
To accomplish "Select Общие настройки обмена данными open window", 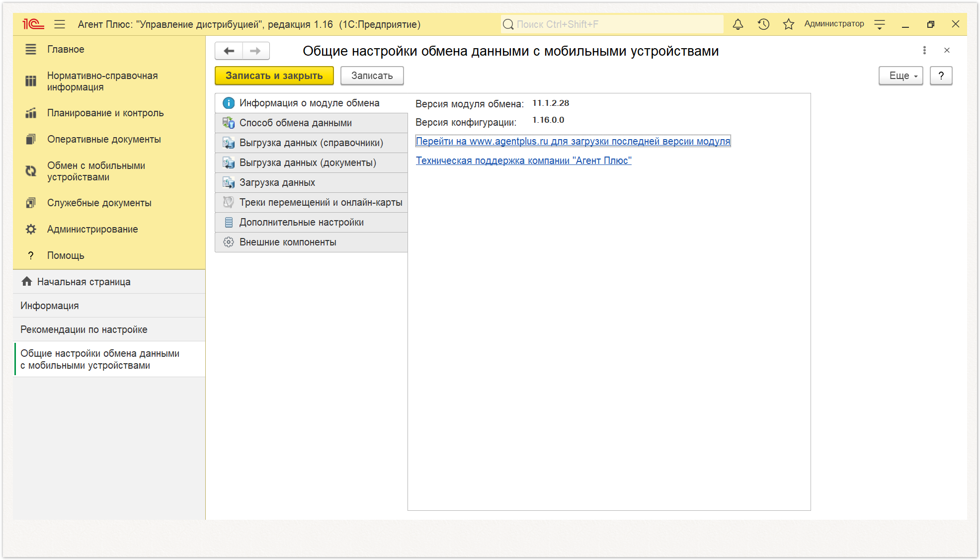I will (x=109, y=359).
